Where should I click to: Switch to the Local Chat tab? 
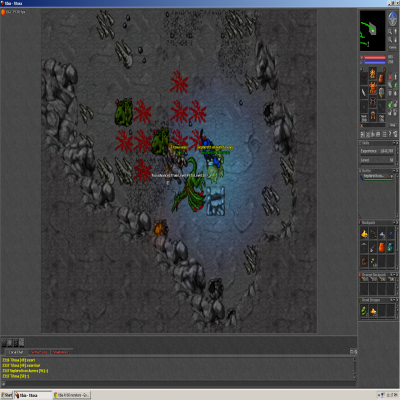coord(16,352)
